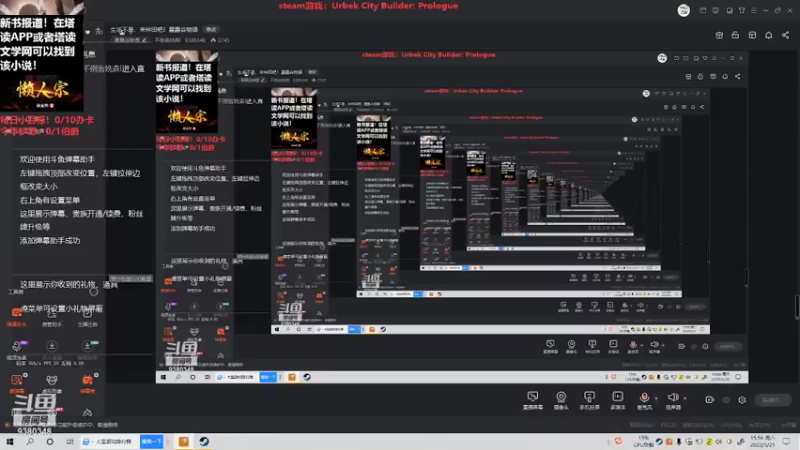Click the 修改 edit button beside the stream title
The image size is (800, 450).
coord(211,29)
